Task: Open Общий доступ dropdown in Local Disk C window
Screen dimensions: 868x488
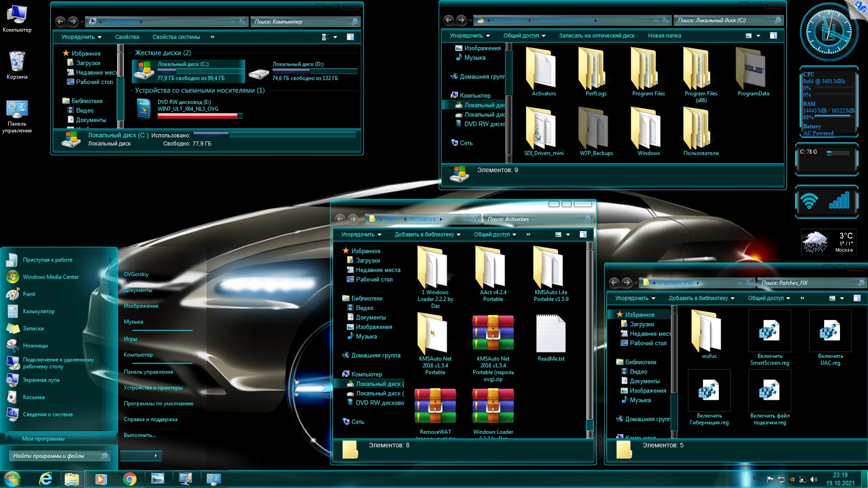Action: 524,36
